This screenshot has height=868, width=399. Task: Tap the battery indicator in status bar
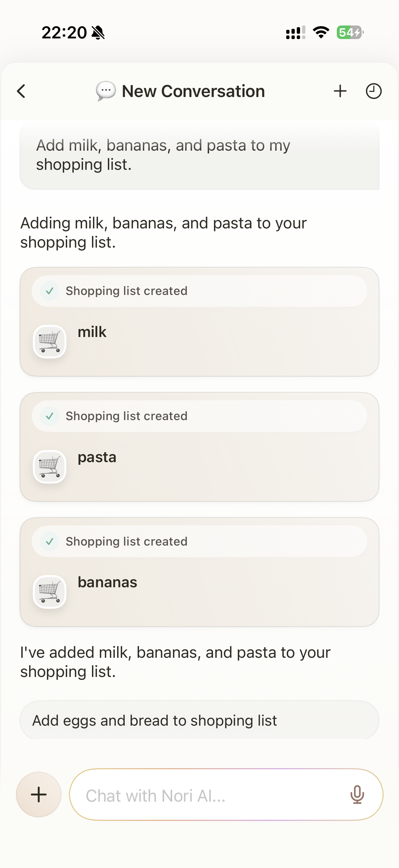[x=349, y=32]
